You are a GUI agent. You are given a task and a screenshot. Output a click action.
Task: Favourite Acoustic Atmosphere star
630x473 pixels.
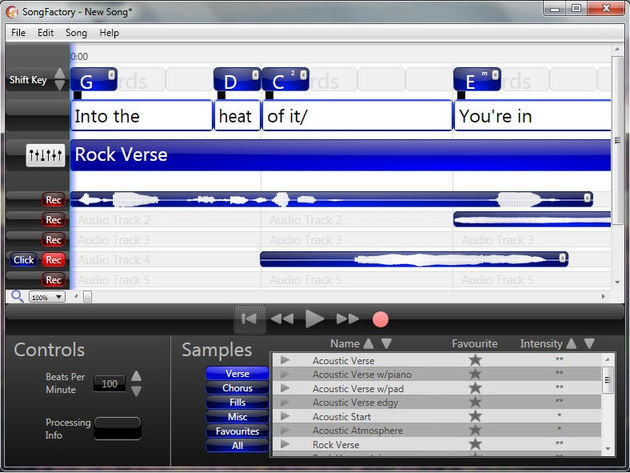[475, 430]
